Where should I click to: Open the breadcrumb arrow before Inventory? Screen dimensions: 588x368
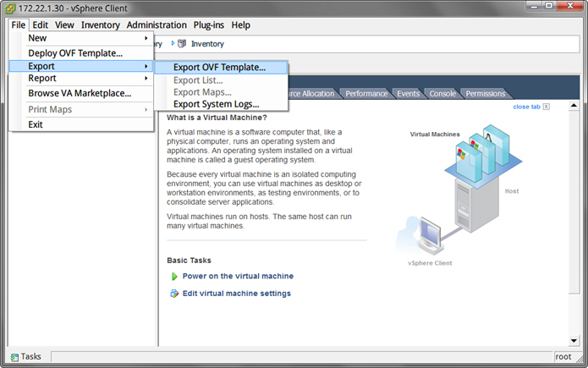tap(173, 44)
